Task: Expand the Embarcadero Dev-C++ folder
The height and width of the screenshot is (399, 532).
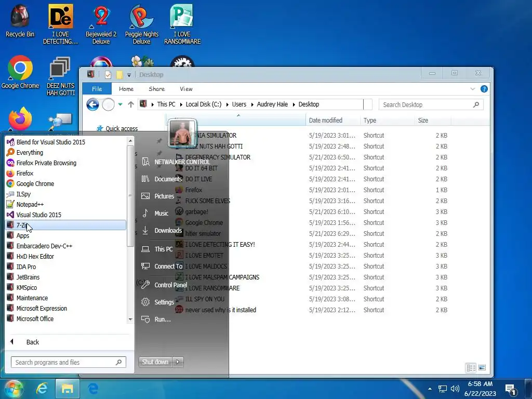Action: (x=66, y=246)
